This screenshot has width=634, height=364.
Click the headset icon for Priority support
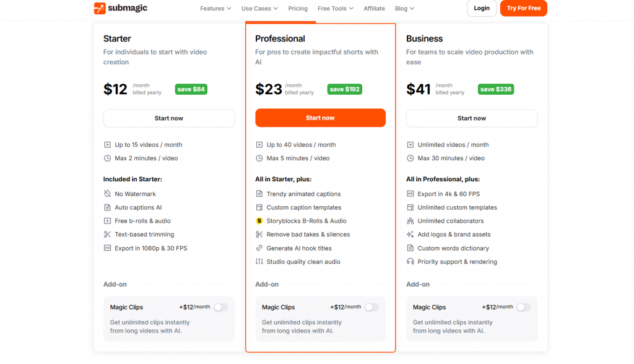tap(410, 262)
